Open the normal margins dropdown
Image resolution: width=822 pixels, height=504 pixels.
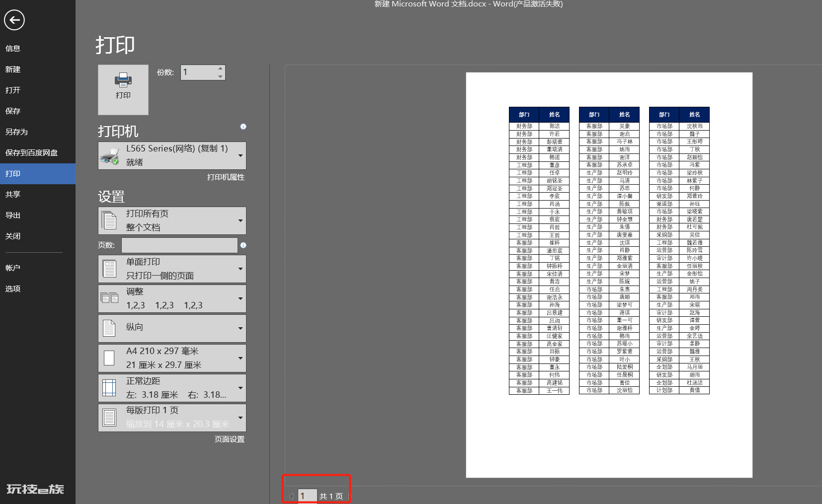(172, 388)
